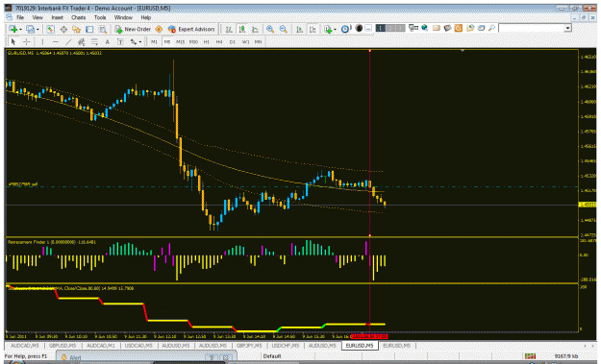
Task: Toggle Chart Shift
Action: coord(313,29)
